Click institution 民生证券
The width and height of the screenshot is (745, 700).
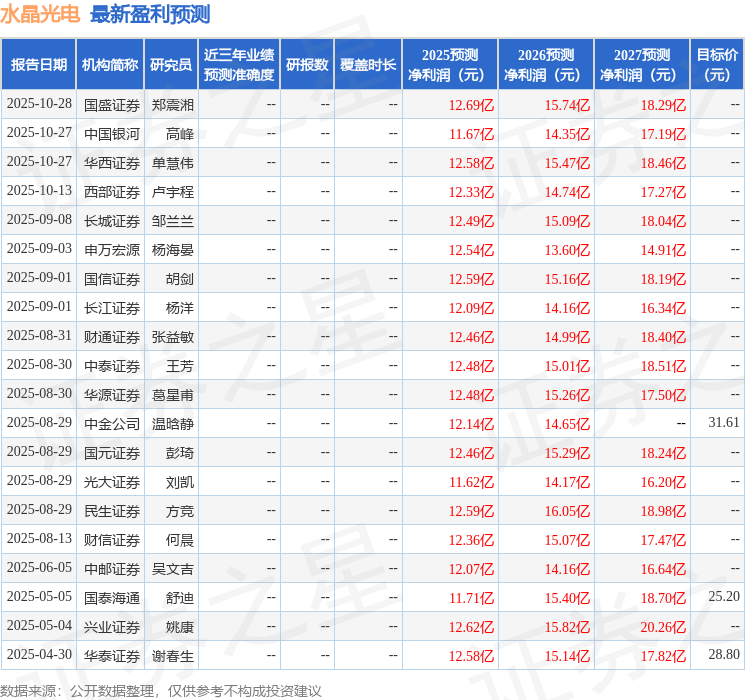click(x=112, y=511)
